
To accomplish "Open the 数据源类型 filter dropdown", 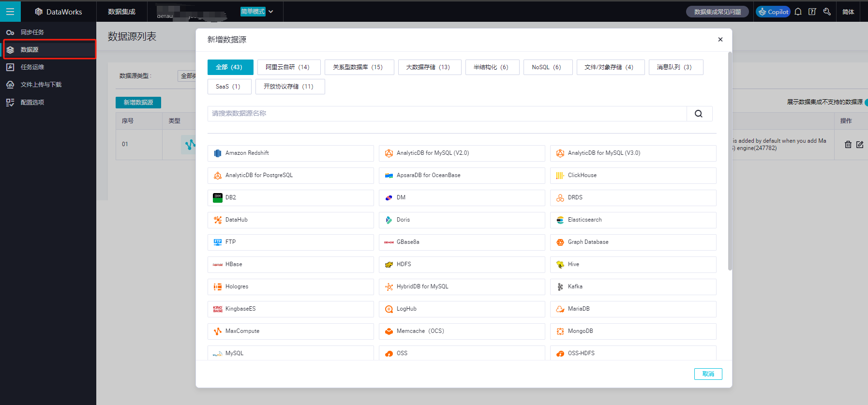I will pyautogui.click(x=187, y=76).
